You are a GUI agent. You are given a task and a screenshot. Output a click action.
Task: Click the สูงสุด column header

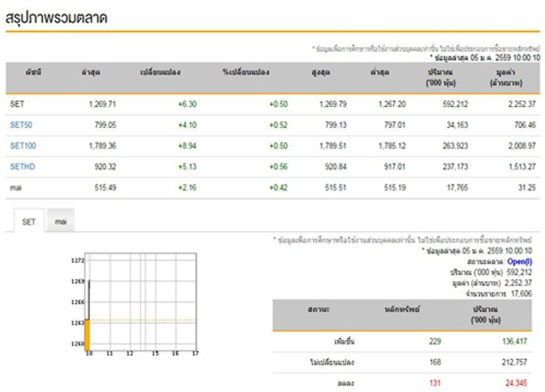(x=321, y=73)
